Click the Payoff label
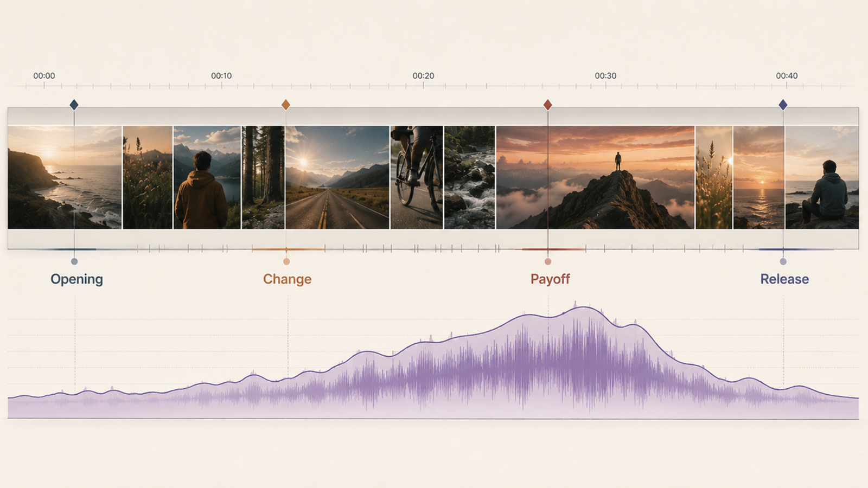The height and width of the screenshot is (488, 868). click(550, 279)
